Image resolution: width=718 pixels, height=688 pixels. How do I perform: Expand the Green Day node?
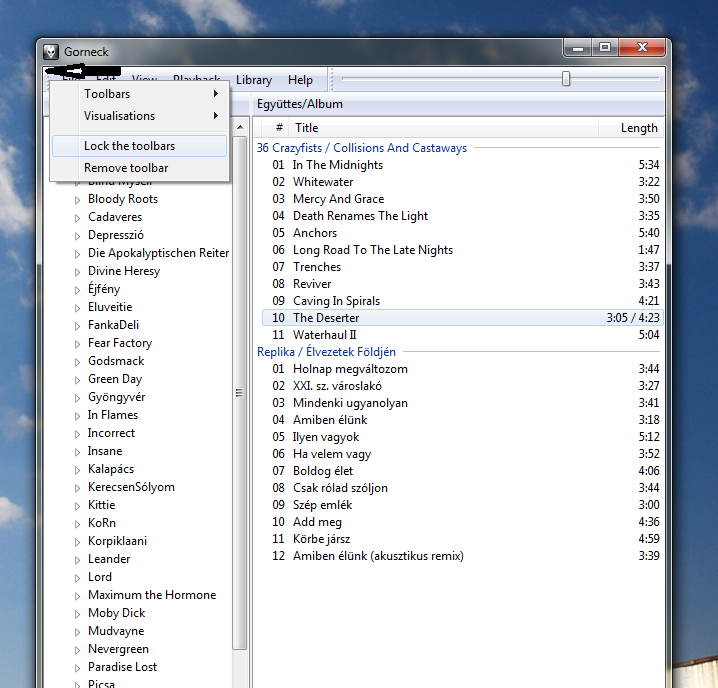point(77,380)
